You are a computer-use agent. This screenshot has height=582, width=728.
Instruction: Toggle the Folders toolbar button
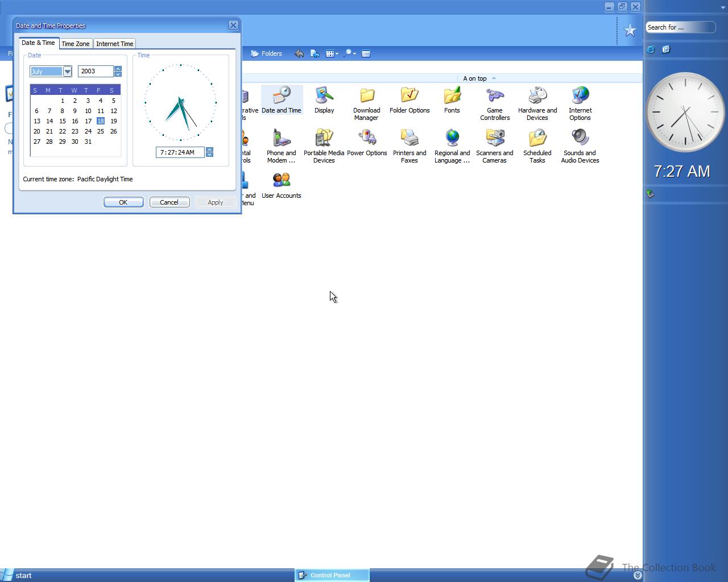(x=266, y=53)
